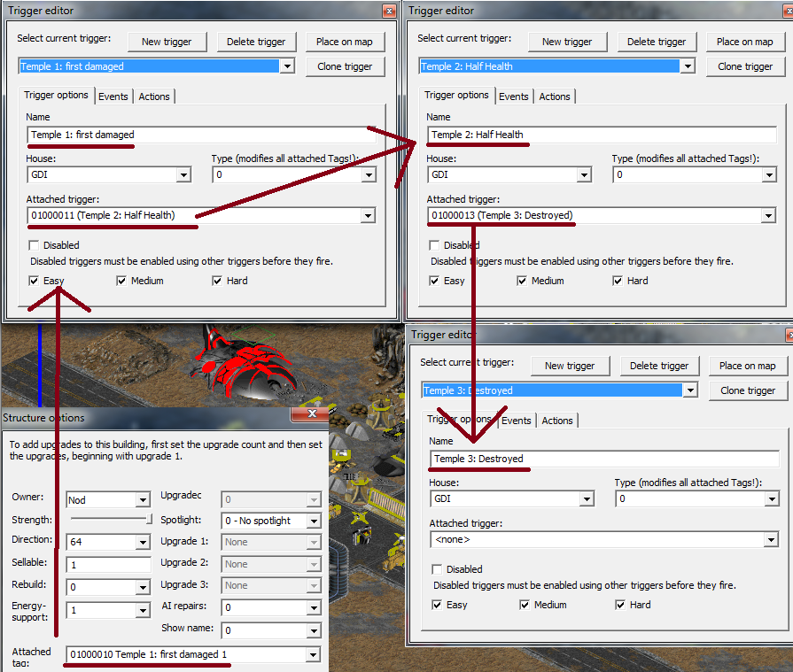Click New trigger in the Temple 2 editor
Image resolution: width=793 pixels, height=672 pixels.
[567, 42]
